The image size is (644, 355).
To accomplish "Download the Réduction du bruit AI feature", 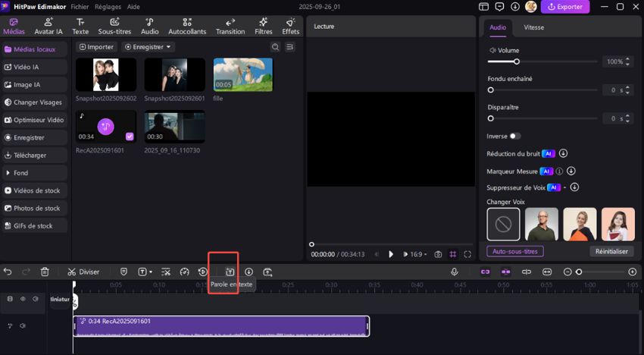I will [563, 153].
